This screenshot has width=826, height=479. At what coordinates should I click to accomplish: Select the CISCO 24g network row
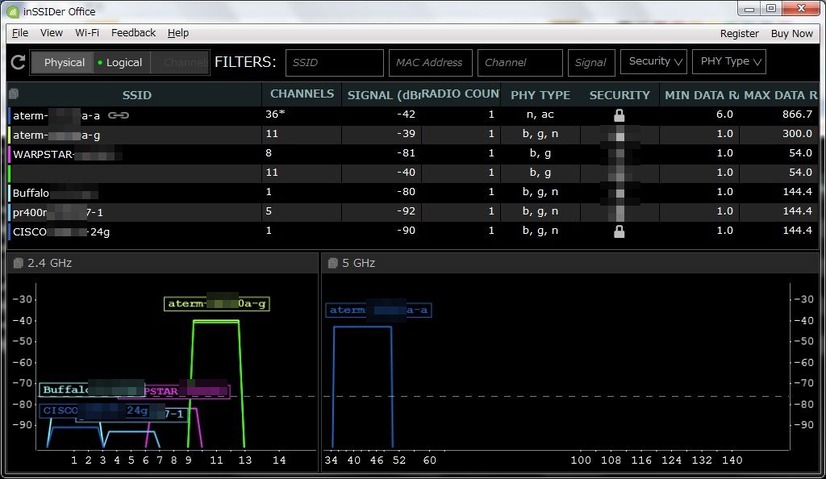coord(414,231)
